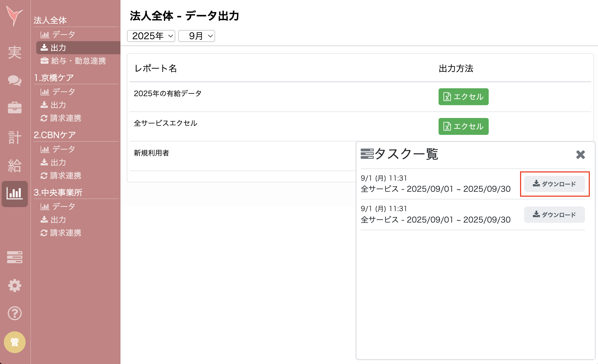Select the 計 icon in the sidebar
This screenshot has width=598, height=364.
(15, 137)
